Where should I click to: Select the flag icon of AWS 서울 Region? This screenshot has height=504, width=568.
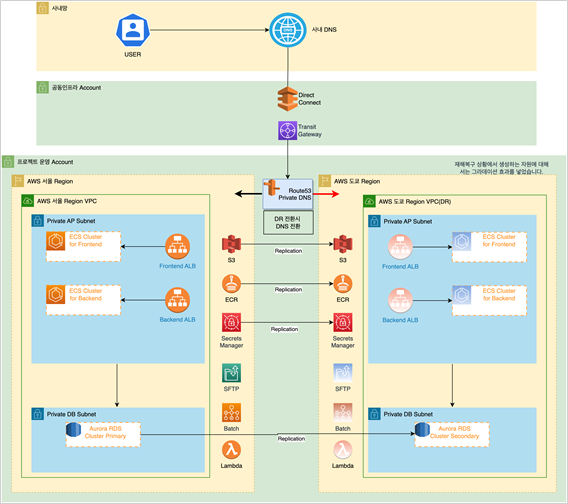point(18,181)
